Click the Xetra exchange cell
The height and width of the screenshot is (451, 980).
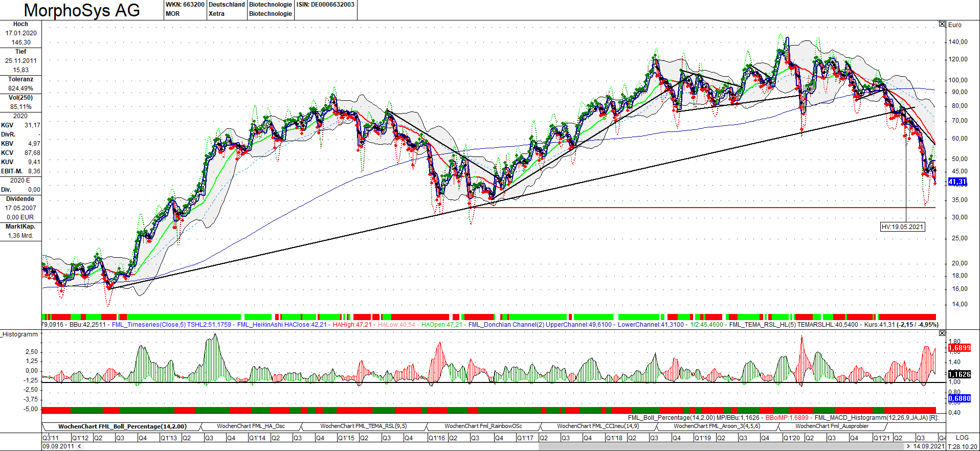coord(216,14)
